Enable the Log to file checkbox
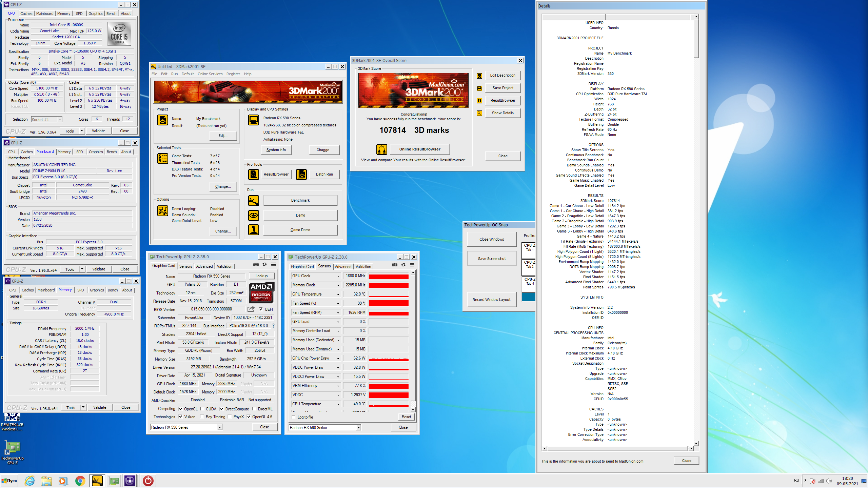868x488 pixels. [294, 417]
